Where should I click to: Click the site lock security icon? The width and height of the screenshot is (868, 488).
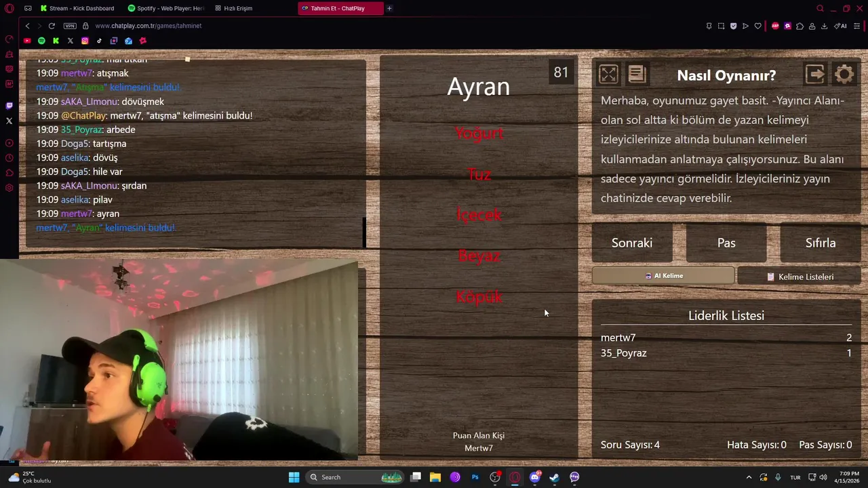(x=85, y=26)
